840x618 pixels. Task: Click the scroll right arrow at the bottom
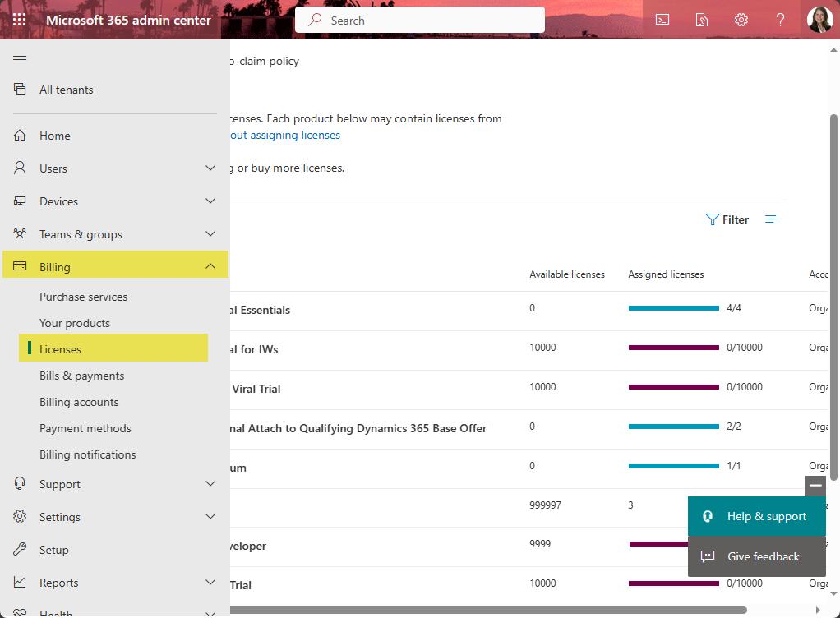818,610
